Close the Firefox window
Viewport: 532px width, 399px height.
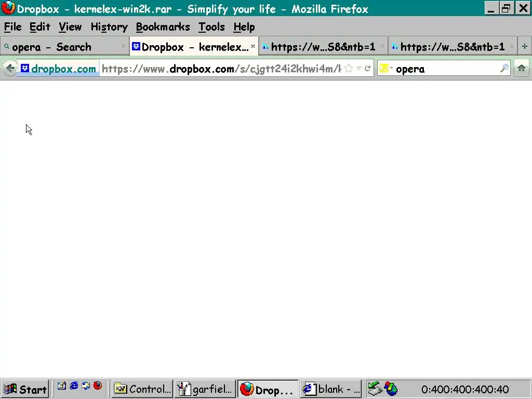pyautogui.click(x=523, y=8)
